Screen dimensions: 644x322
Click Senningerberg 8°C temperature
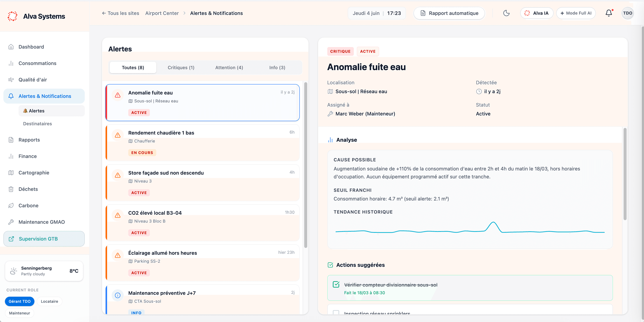tap(74, 271)
